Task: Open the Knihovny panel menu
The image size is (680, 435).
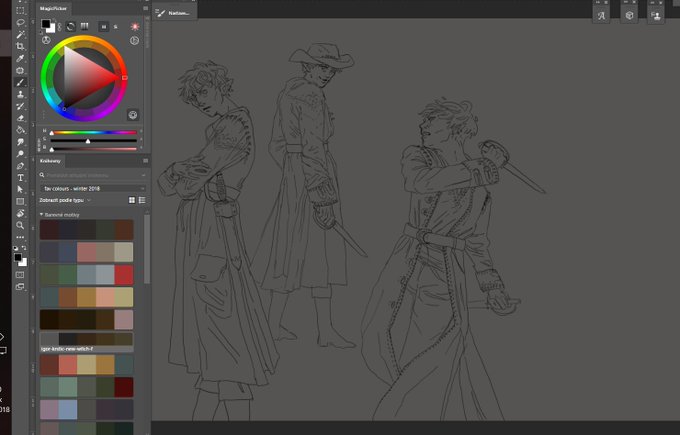Action: click(145, 160)
